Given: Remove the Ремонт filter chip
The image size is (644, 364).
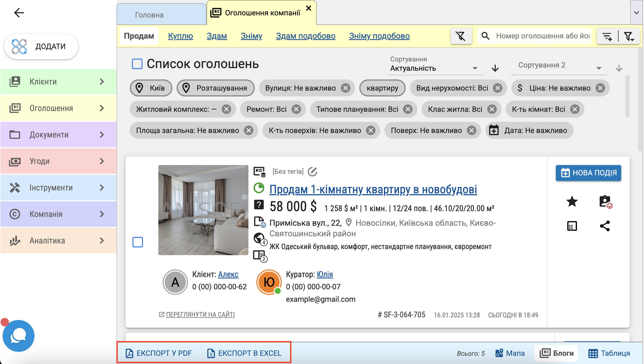Looking at the screenshot, I should pyautogui.click(x=296, y=109).
